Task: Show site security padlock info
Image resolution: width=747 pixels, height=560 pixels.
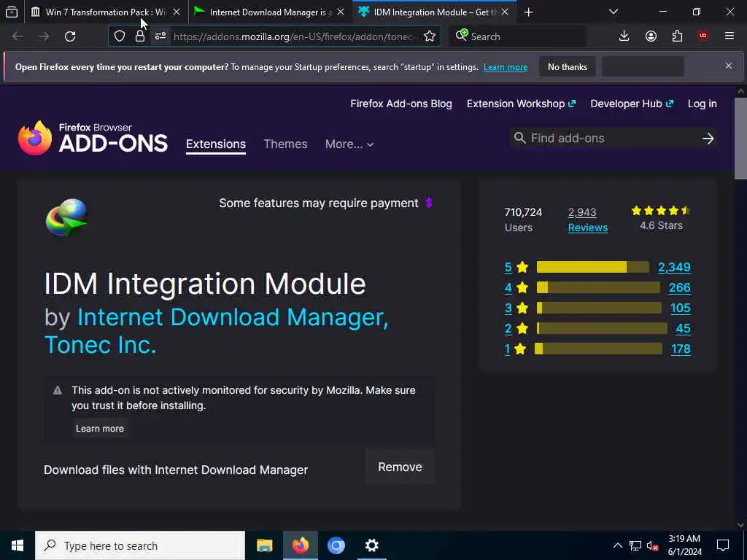Action: [139, 36]
